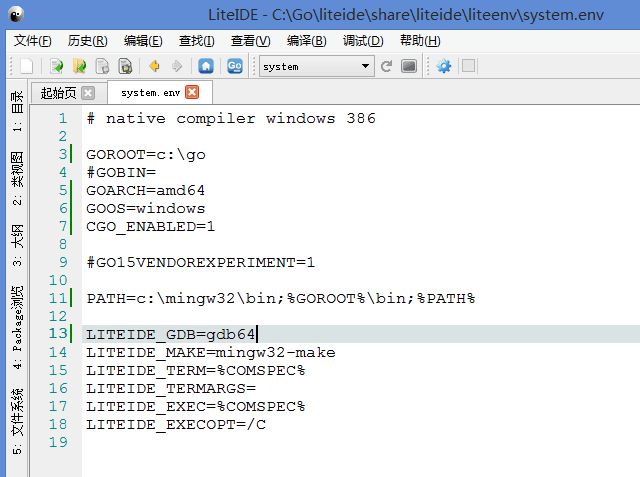Click the "LITEIDE_EXEC=%COMSPEC%" line

[x=196, y=406]
